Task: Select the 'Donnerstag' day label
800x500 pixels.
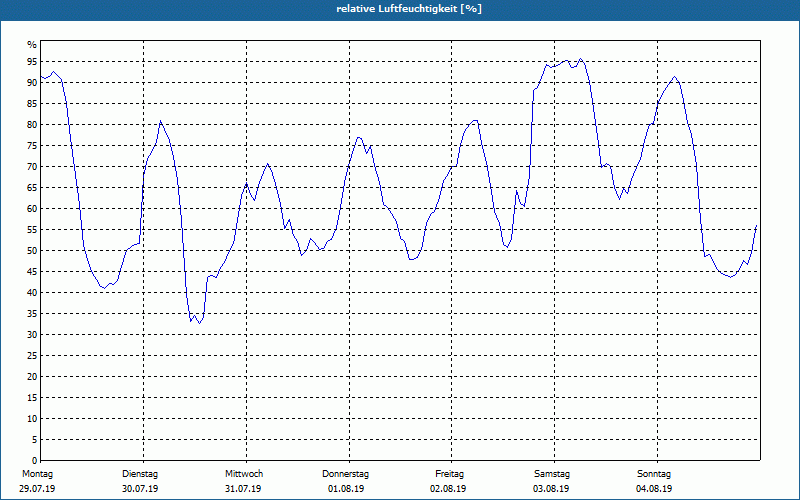Action: click(x=345, y=474)
